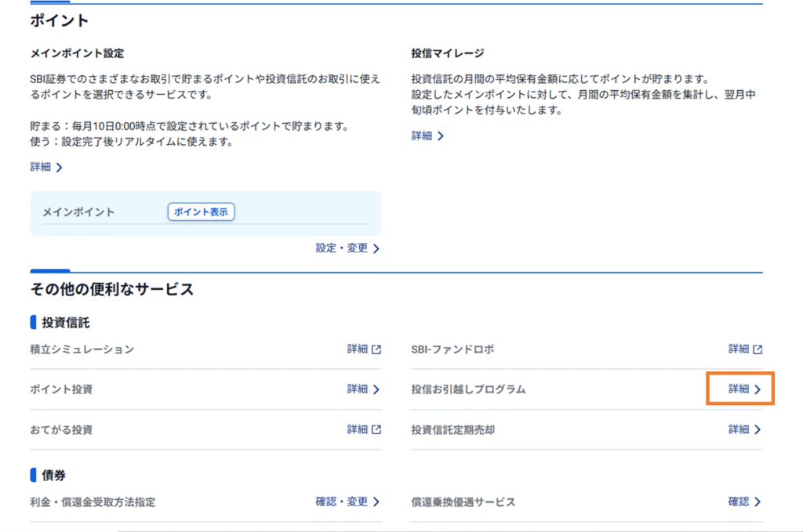Open 詳細 for SBI-ファンドロボ
The height and width of the screenshot is (532, 803).
coord(739,349)
